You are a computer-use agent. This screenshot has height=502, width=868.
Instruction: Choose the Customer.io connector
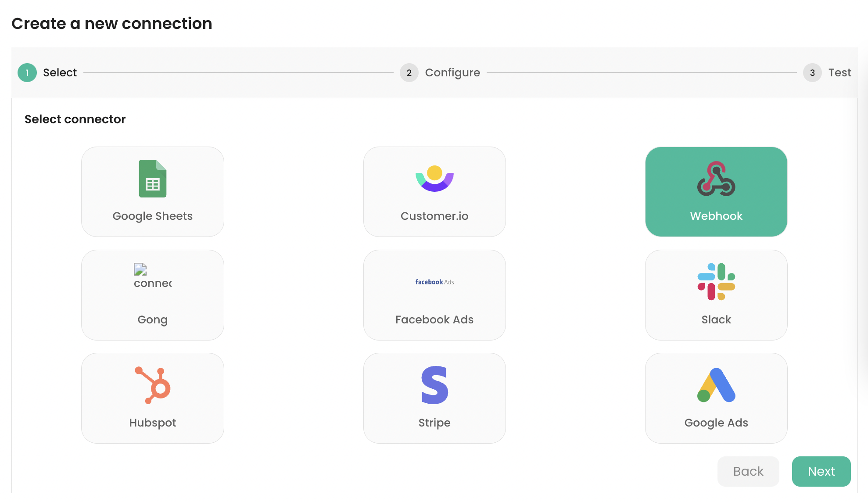[x=434, y=192]
